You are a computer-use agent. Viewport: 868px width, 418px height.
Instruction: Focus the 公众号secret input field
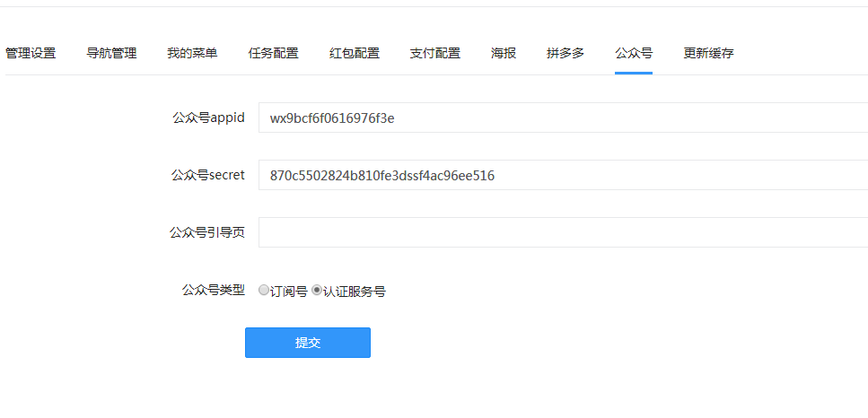[563, 175]
